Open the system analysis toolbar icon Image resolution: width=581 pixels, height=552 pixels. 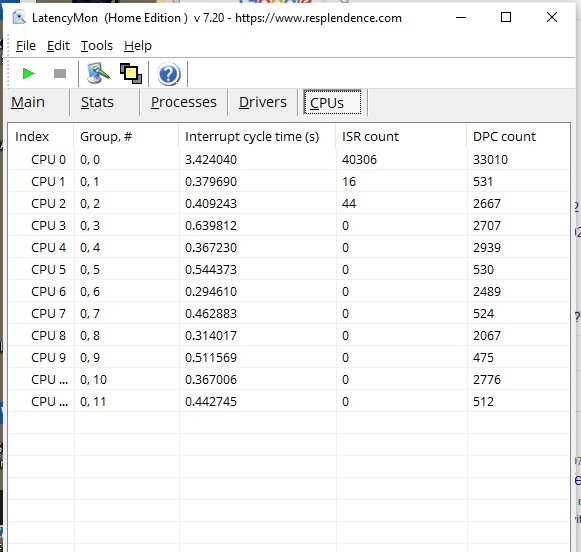(98, 73)
